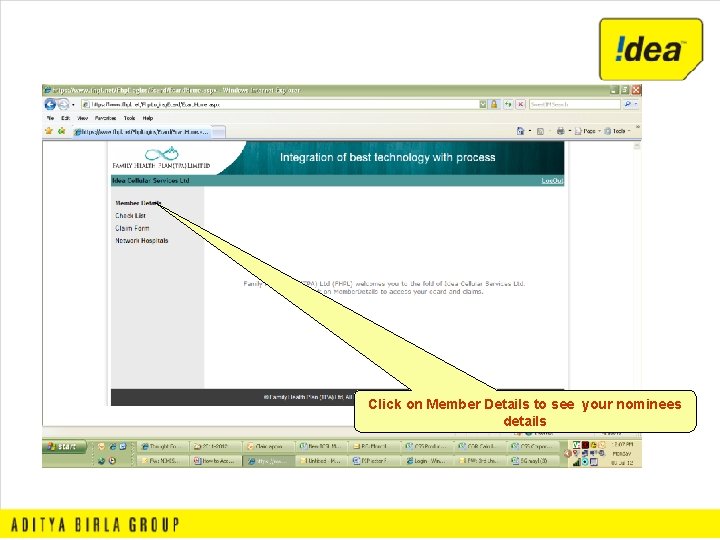This screenshot has width=720, height=540.
Task: Open the Tools dropdown in command bar
Action: (617, 131)
